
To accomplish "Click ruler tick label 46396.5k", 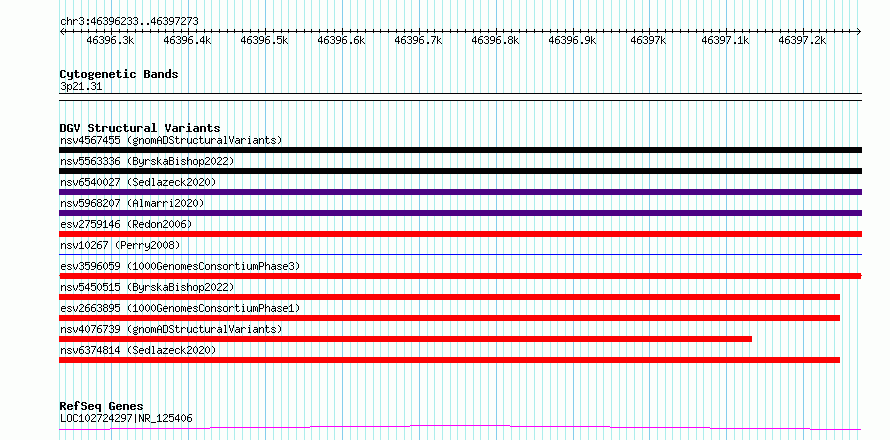I will 265,40.
